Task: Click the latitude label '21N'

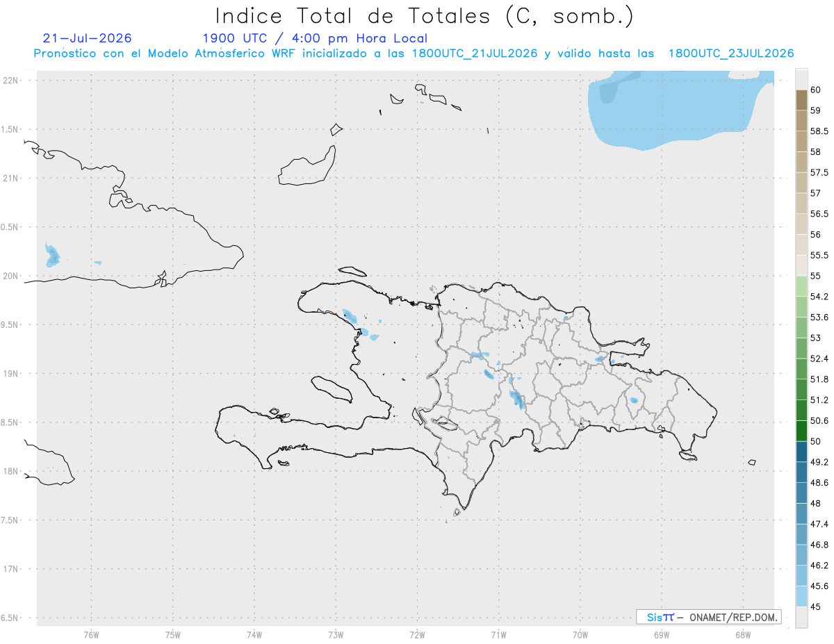Action: [x=11, y=178]
